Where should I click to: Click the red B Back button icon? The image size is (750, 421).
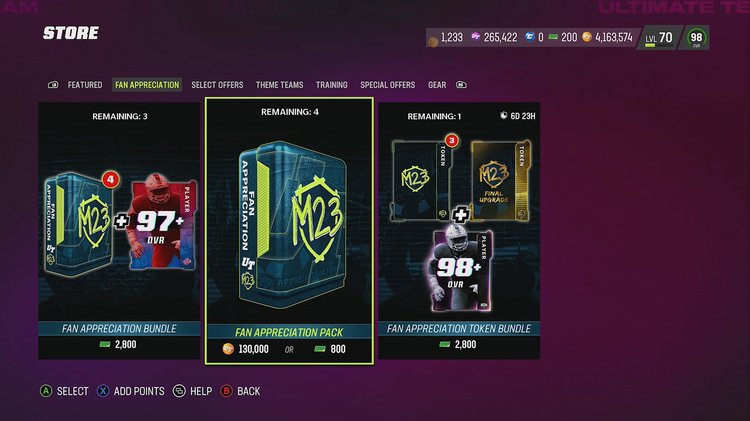226,391
